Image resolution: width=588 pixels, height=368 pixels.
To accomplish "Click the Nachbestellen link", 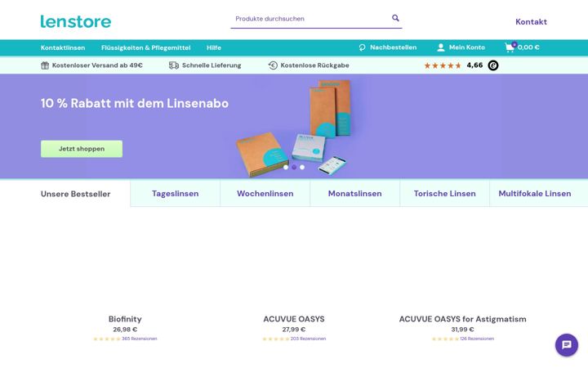I will 393,47.
